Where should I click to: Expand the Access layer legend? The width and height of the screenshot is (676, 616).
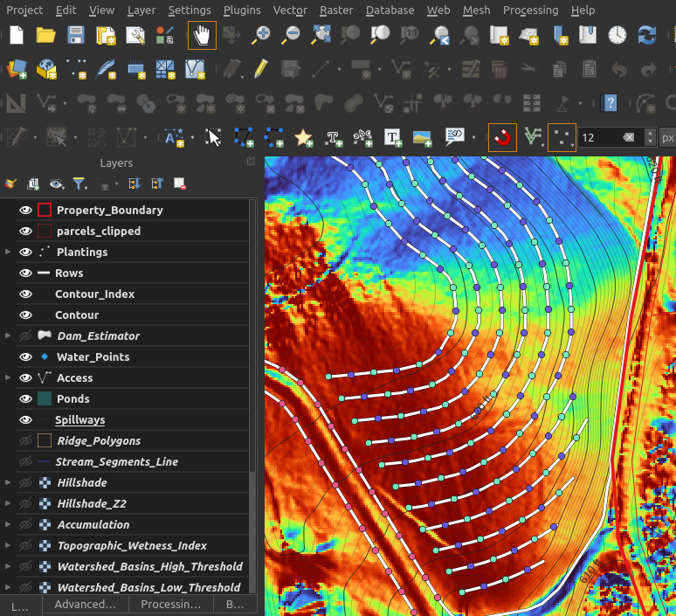coord(8,378)
